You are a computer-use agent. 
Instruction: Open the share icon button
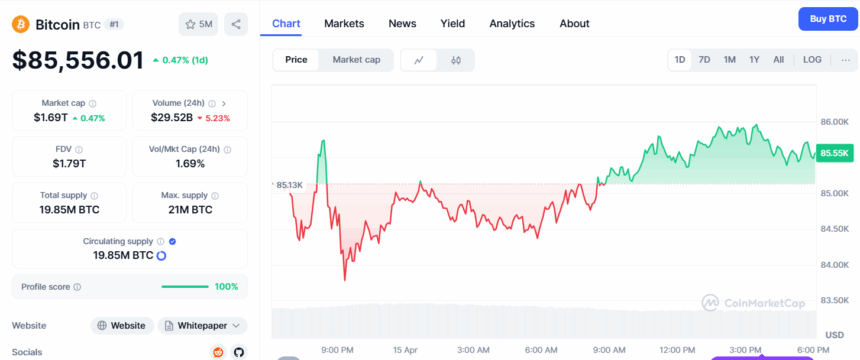pyautogui.click(x=236, y=24)
